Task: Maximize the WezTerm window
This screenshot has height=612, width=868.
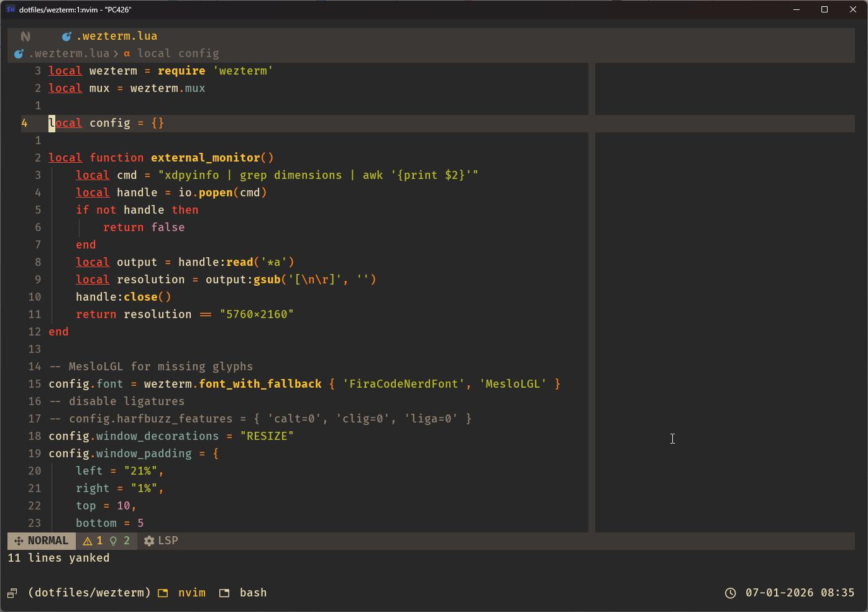Action: click(825, 9)
